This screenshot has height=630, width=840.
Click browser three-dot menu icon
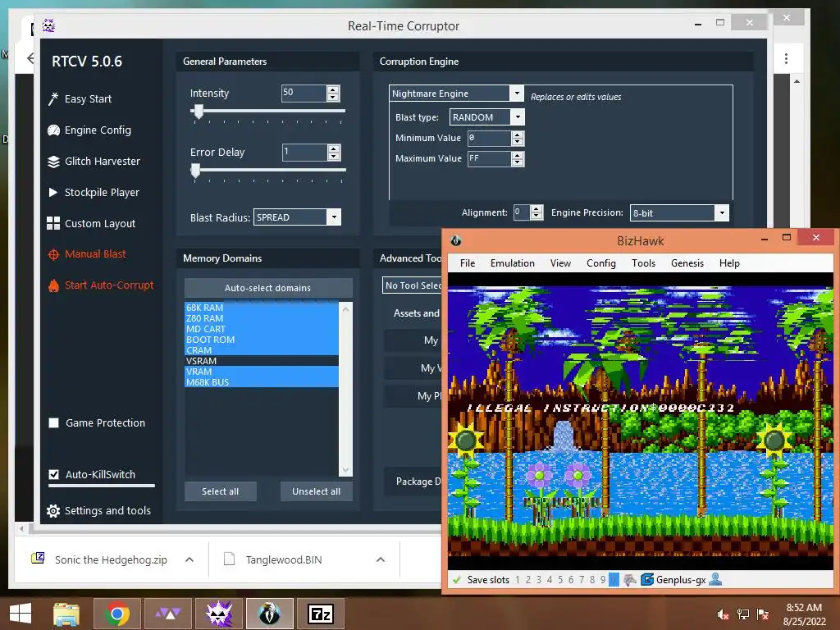coord(786,58)
